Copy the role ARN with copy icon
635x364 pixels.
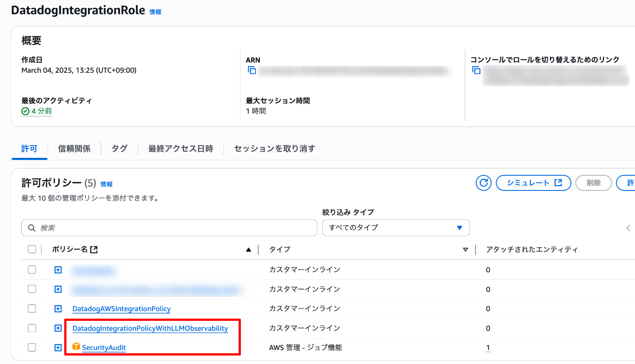pos(252,70)
